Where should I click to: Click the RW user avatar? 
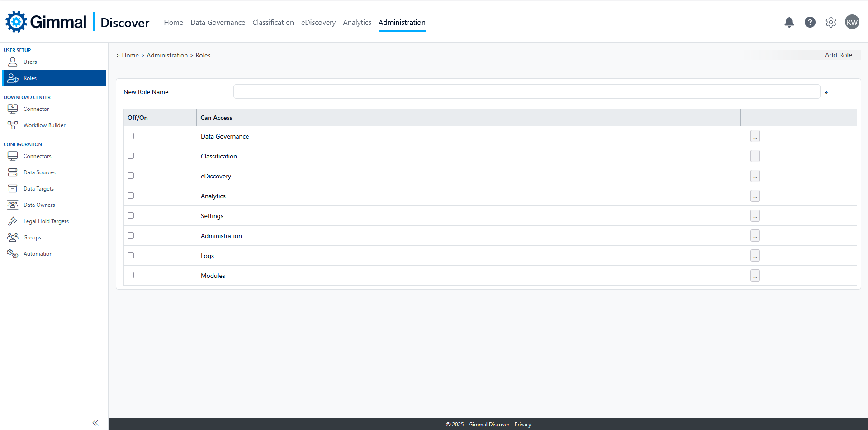tap(852, 22)
